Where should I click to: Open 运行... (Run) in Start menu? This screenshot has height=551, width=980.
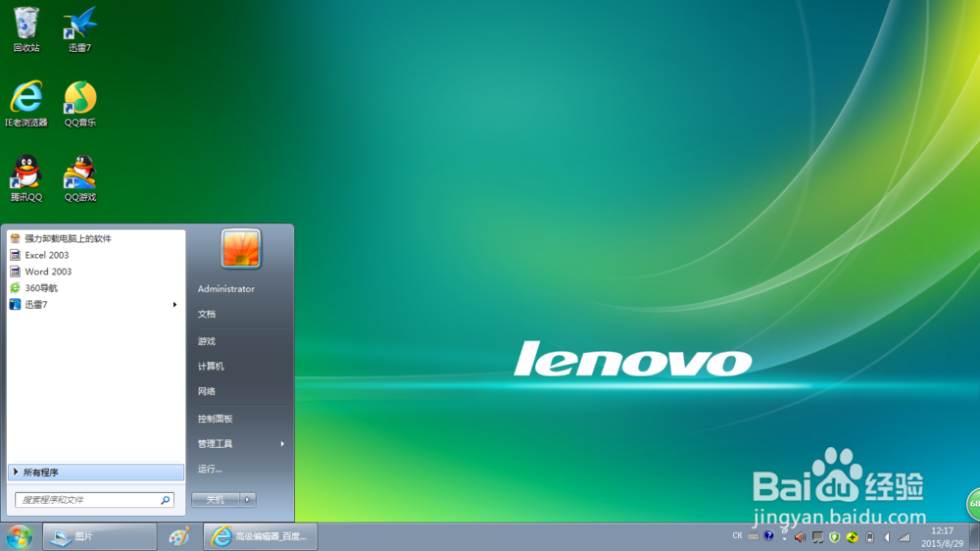(x=210, y=469)
